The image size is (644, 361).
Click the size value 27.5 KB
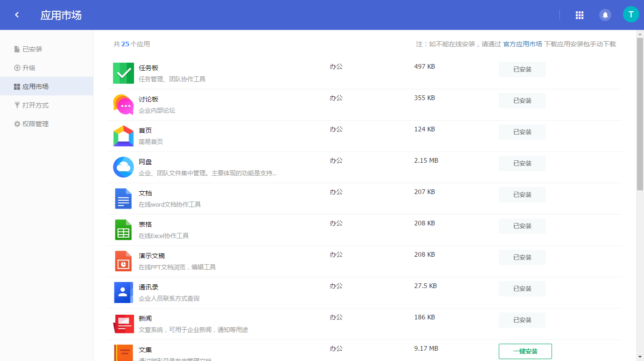[425, 286]
